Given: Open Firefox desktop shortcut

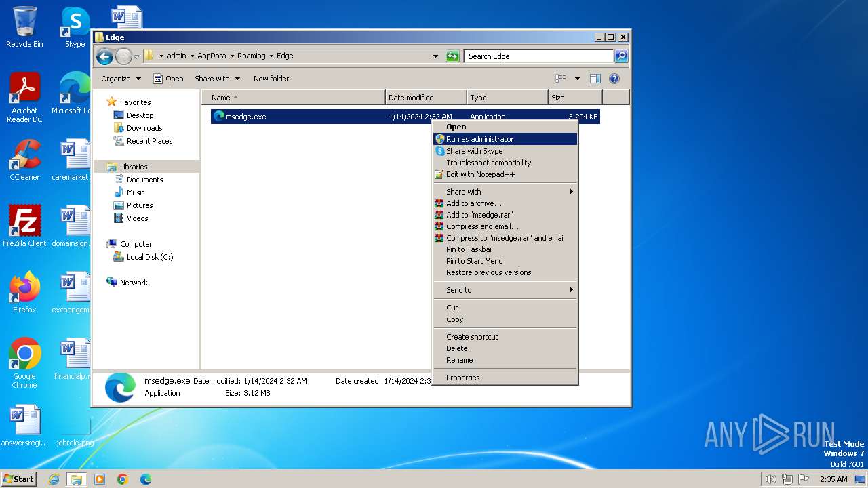Looking at the screenshot, I should pyautogui.click(x=24, y=293).
